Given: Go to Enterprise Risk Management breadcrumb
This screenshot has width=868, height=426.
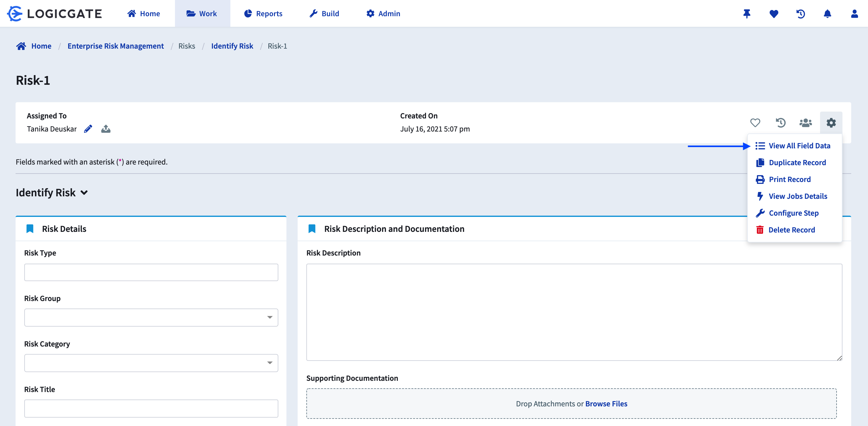Looking at the screenshot, I should (x=116, y=46).
